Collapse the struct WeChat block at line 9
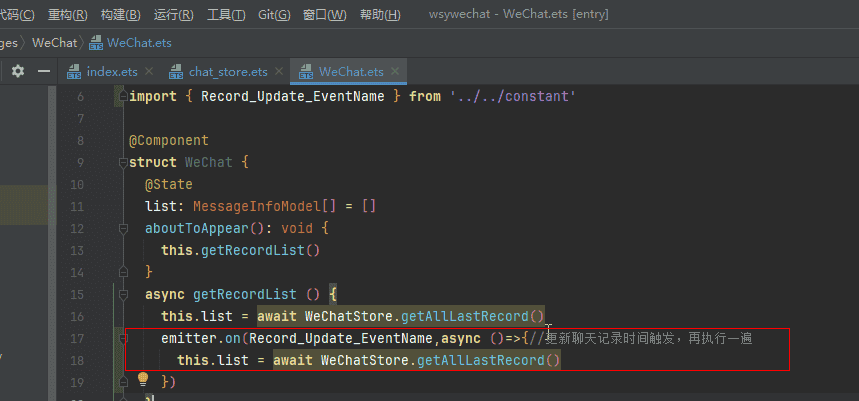Viewport: 859px width, 401px height. [122, 163]
